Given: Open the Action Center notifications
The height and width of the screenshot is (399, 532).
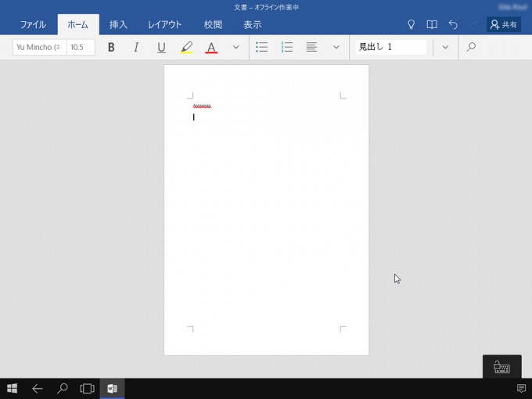Looking at the screenshot, I should coord(521,389).
